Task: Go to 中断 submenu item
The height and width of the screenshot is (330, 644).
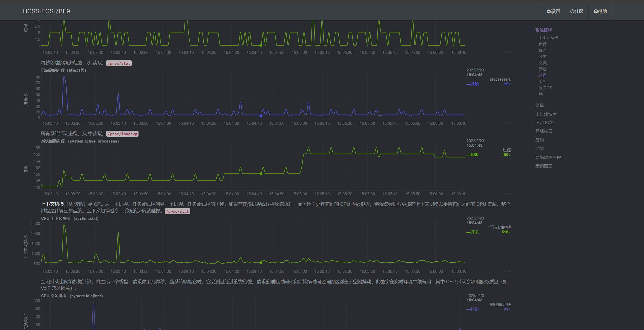Action: [542, 82]
